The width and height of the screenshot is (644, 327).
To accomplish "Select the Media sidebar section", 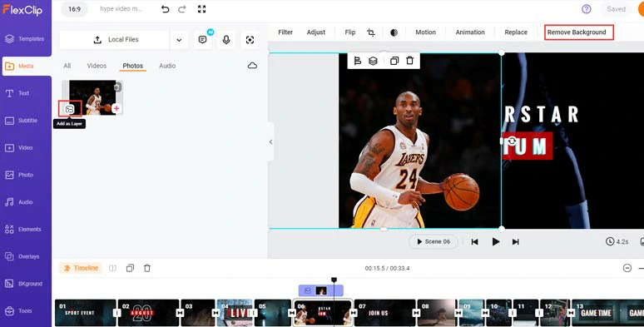I will [27, 66].
